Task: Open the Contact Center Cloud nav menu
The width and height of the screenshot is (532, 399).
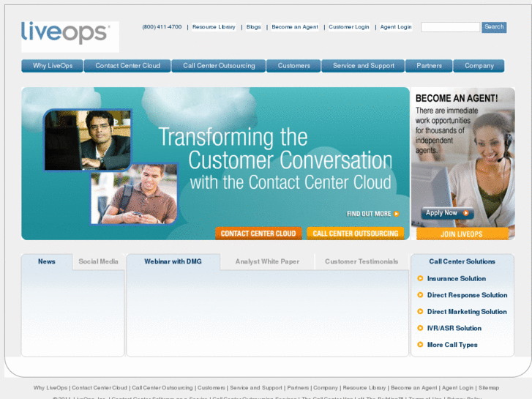Action: coord(127,66)
